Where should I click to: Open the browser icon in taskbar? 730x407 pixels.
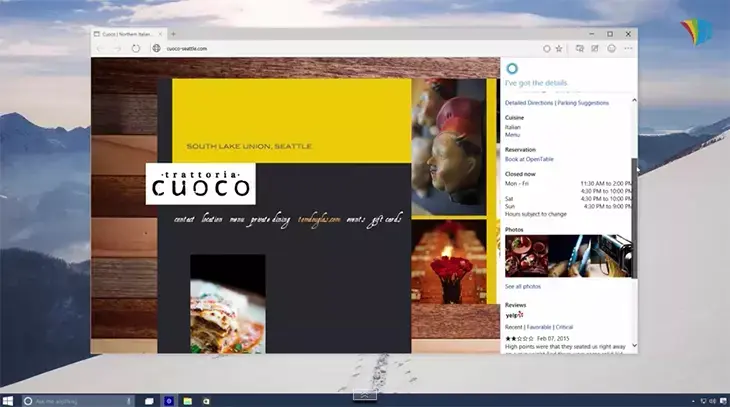click(169, 401)
